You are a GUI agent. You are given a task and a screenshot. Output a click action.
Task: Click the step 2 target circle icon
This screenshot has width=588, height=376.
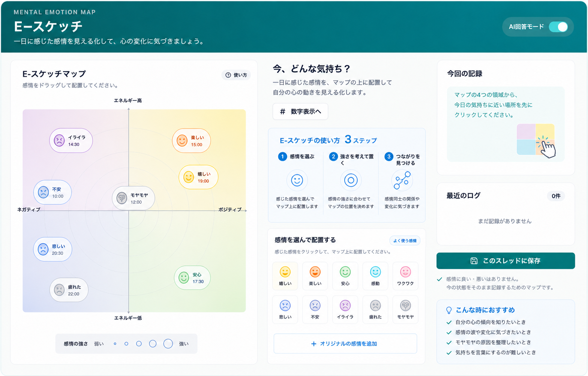click(x=351, y=180)
